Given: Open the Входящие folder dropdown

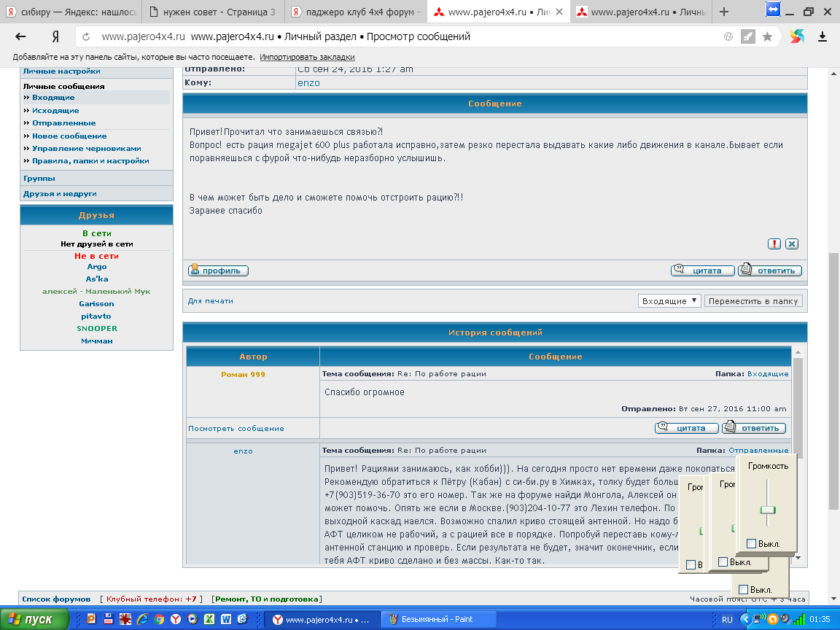Looking at the screenshot, I should click(669, 301).
